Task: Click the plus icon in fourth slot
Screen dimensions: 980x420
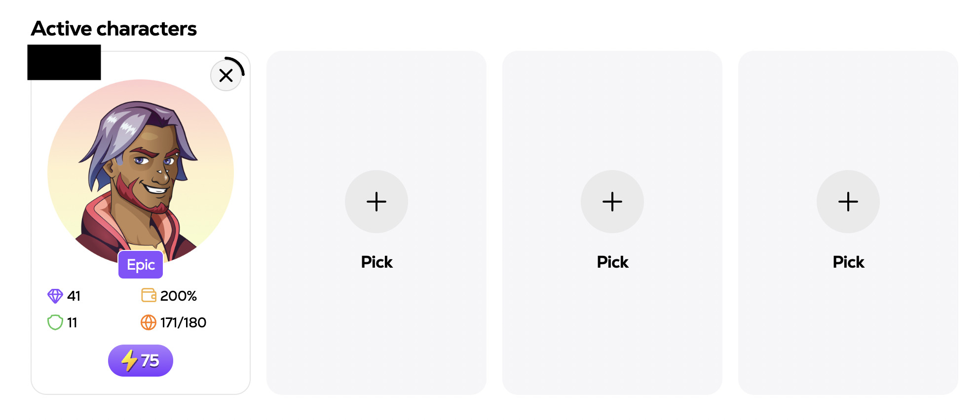Action: tap(848, 202)
